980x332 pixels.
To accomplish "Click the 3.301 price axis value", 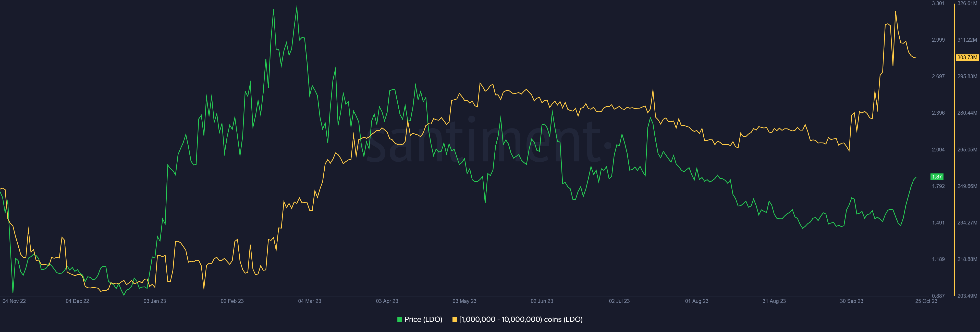I will [938, 3].
